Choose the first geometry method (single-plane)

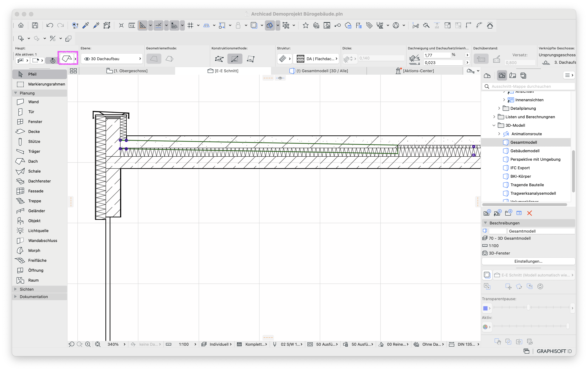[154, 59]
